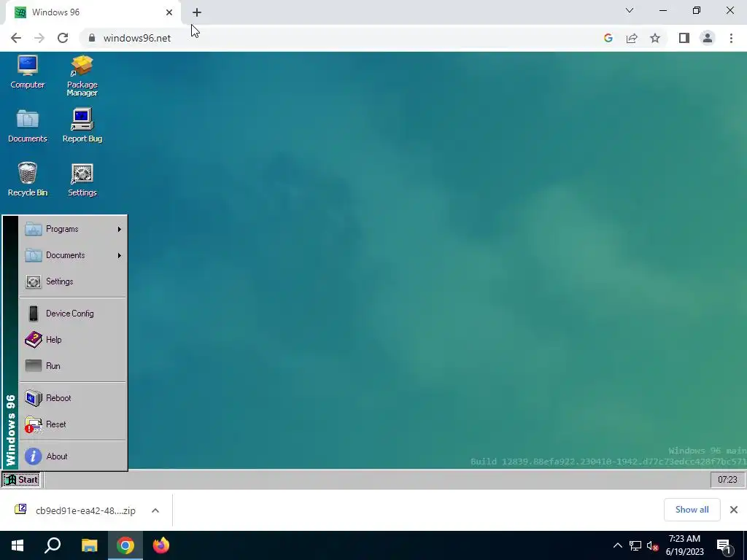Image resolution: width=747 pixels, height=560 pixels.
Task: Launch Run from the Start menu
Action: click(73, 366)
